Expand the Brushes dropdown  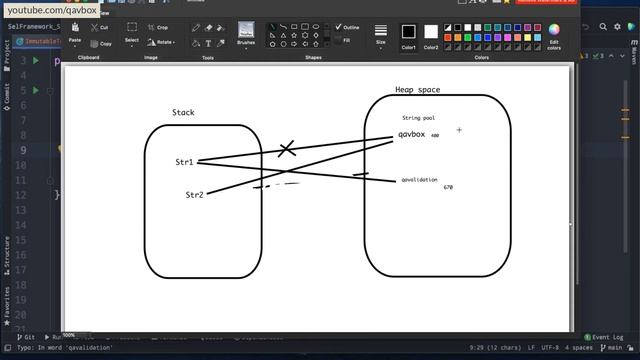[x=246, y=49]
